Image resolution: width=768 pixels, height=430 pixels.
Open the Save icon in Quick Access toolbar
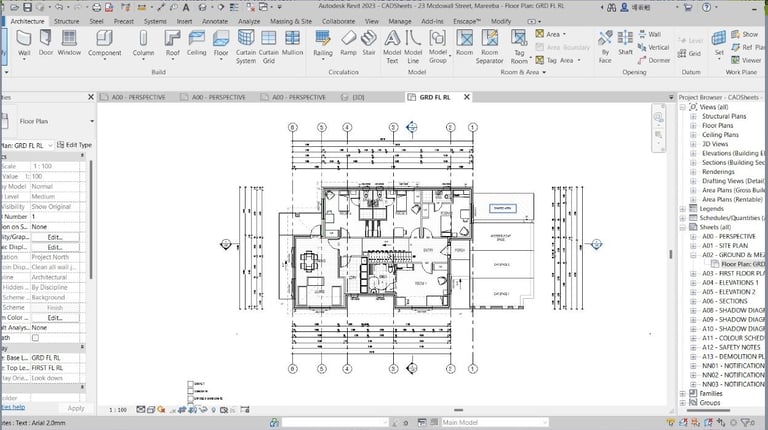(x=27, y=7)
